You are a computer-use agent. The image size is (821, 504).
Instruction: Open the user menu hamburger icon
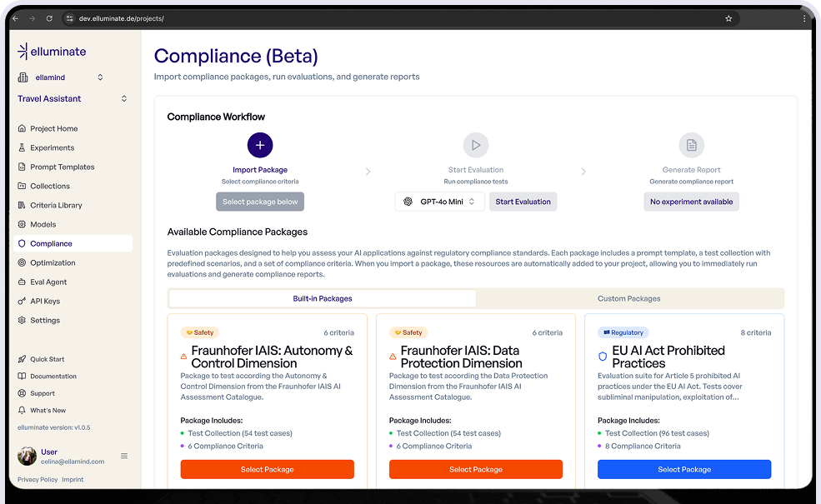[124, 456]
